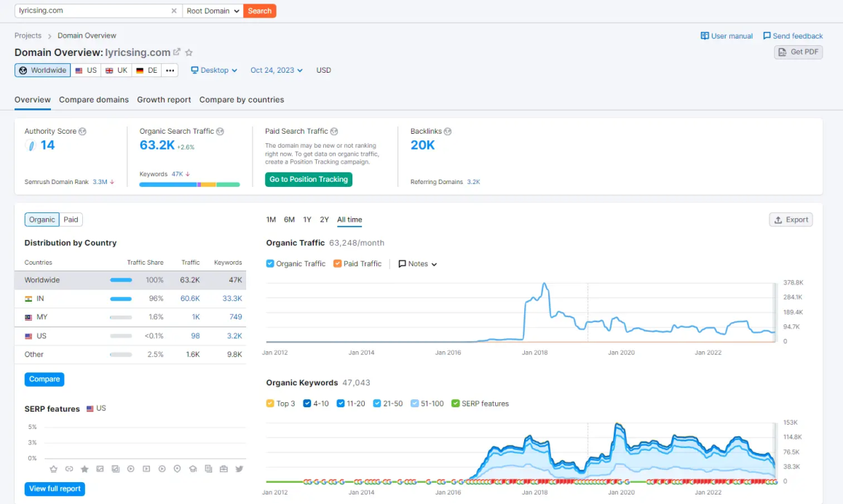Open Referring Domains 3.2K link
The width and height of the screenshot is (843, 504).
[473, 182]
